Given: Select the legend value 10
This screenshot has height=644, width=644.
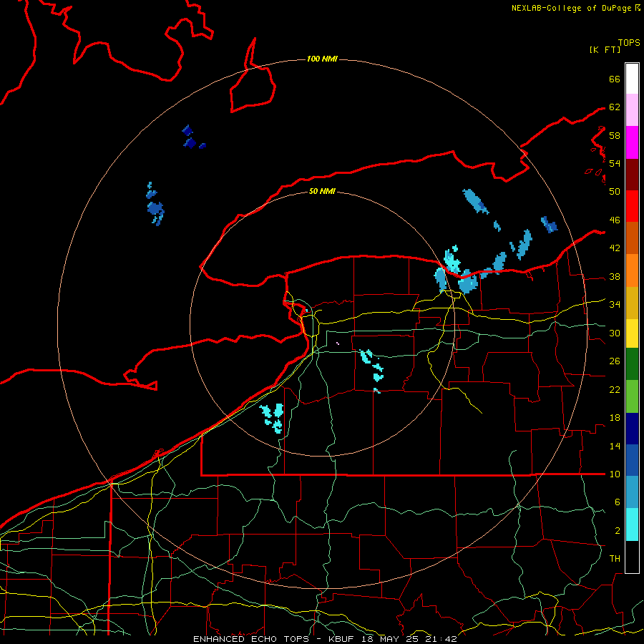Looking at the screenshot, I should point(615,474).
